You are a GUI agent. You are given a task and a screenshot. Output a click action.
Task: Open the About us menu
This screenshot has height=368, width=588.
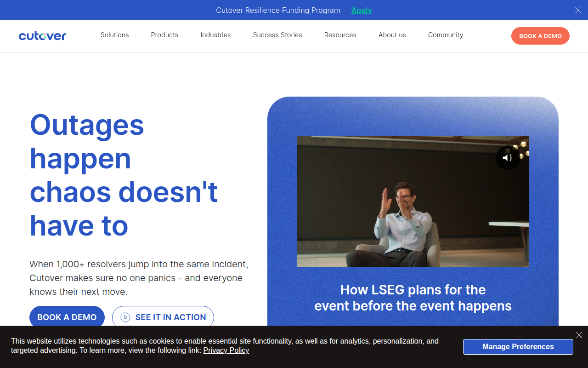392,35
